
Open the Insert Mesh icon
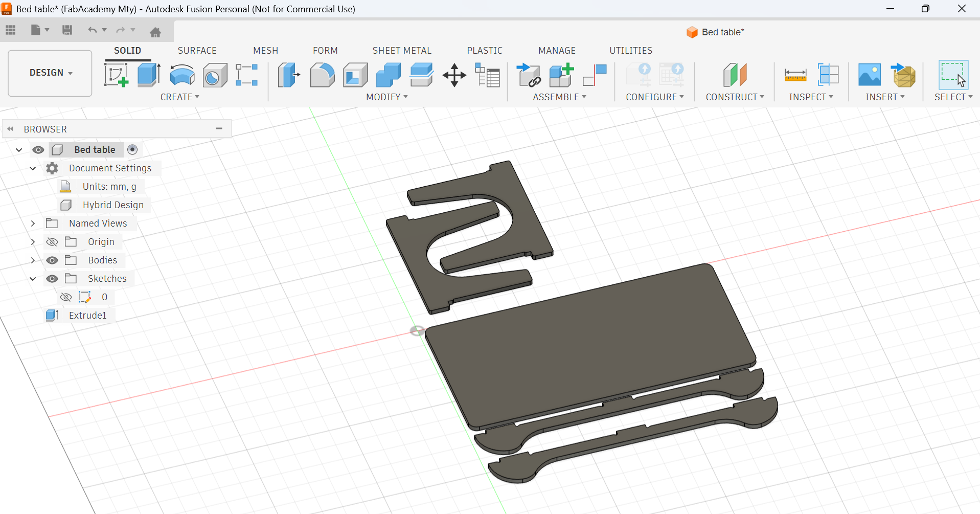click(903, 75)
